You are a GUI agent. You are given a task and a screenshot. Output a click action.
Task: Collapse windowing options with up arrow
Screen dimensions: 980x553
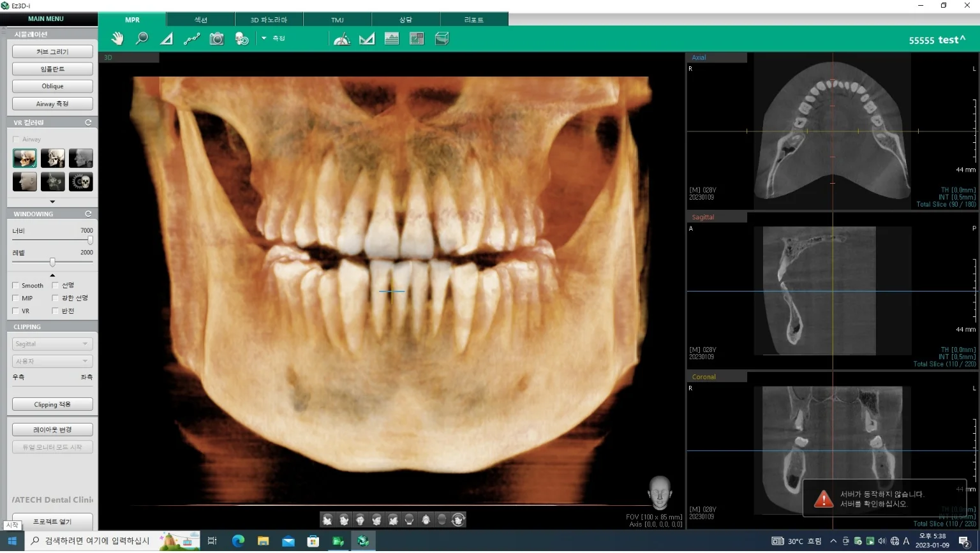52,275
